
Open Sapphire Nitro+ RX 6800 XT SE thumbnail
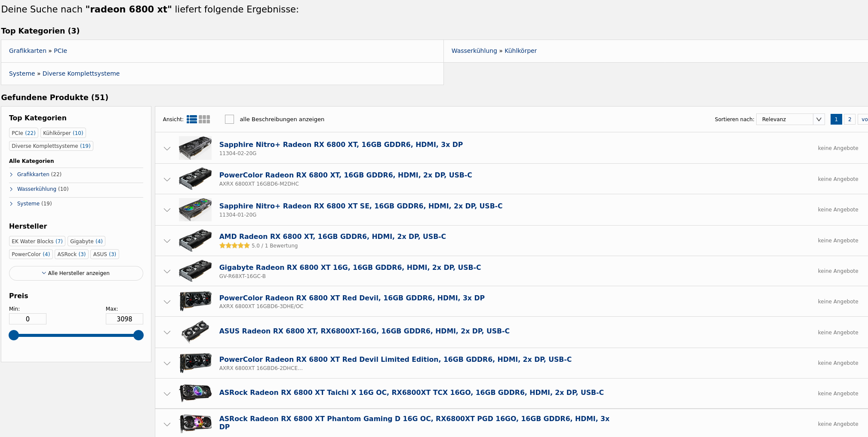[x=195, y=210]
